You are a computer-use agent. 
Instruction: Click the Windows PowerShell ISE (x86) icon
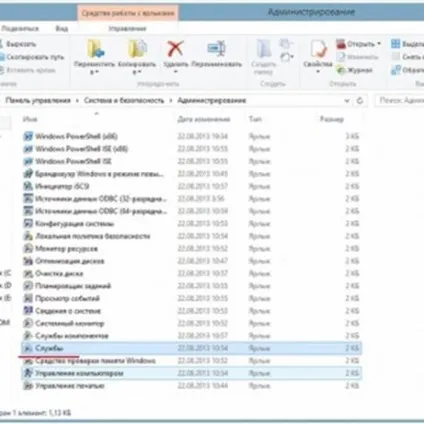click(x=28, y=149)
